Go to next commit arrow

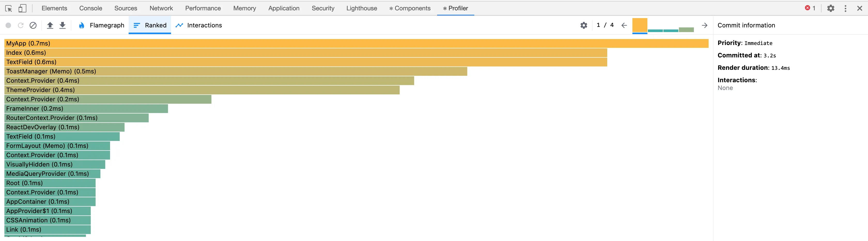pyautogui.click(x=704, y=25)
